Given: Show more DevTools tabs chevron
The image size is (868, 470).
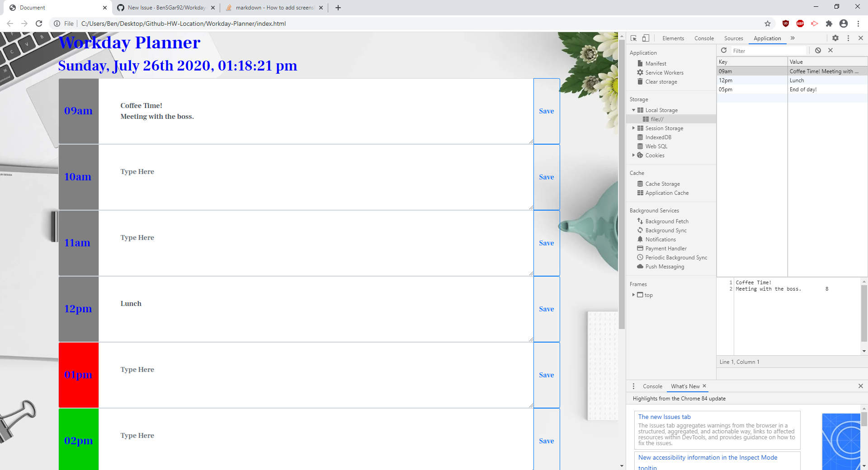Looking at the screenshot, I should point(793,38).
